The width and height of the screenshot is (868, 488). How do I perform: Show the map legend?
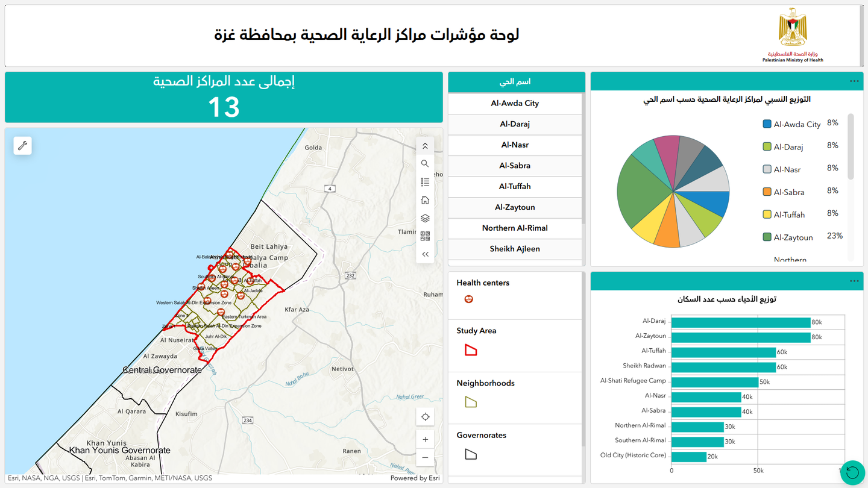pyautogui.click(x=425, y=181)
